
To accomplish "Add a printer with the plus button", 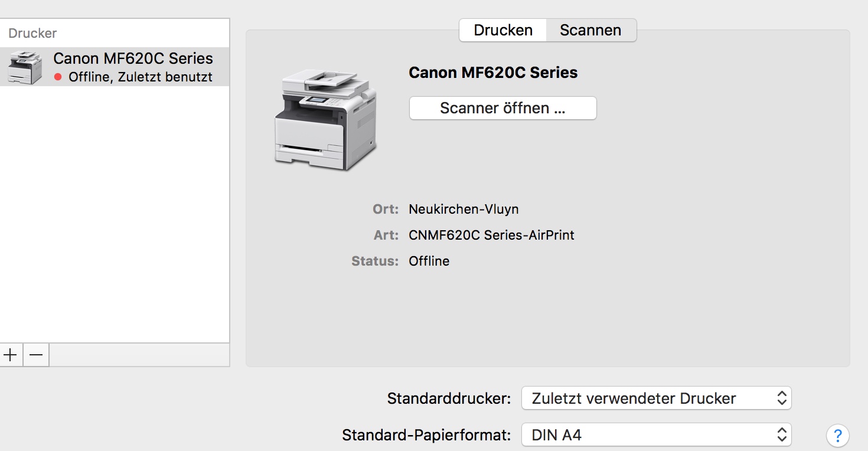I will pyautogui.click(x=11, y=355).
